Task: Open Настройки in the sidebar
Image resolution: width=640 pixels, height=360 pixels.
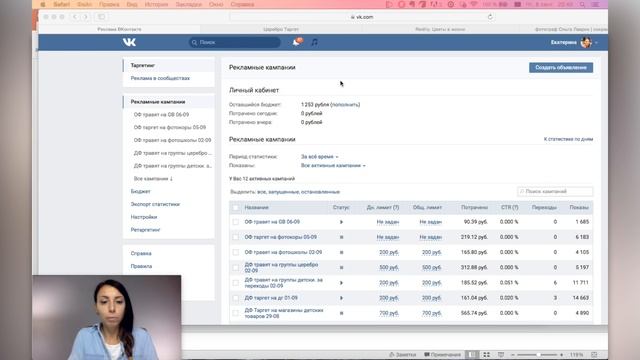Action: click(144, 217)
